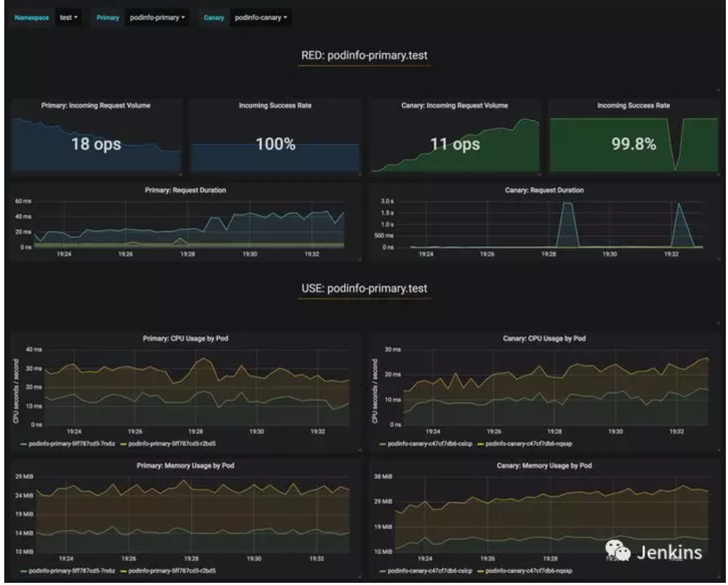
Task: Click the Canary variable label in the top bar
Action: pos(214,18)
